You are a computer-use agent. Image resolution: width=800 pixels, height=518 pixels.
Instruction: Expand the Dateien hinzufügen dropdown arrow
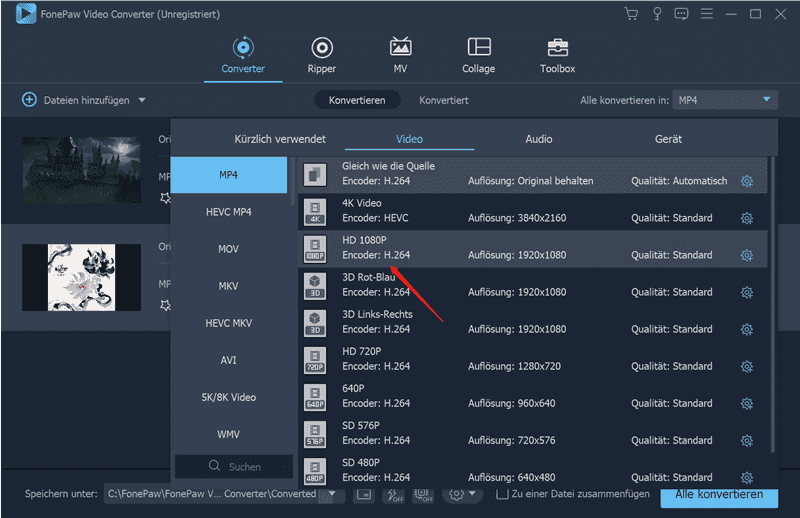(142, 100)
